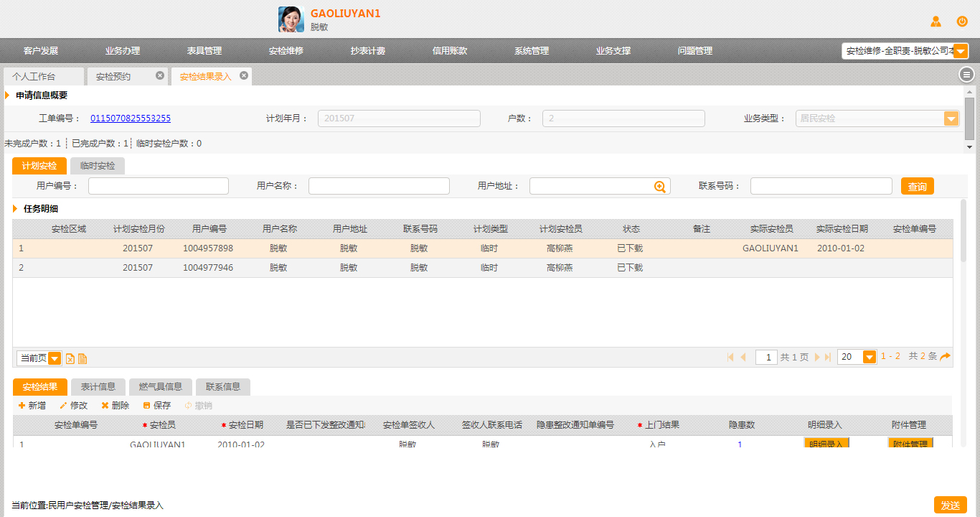Click the orange refresh arrow in pagination
This screenshot has height=517, width=980.
[x=946, y=357]
